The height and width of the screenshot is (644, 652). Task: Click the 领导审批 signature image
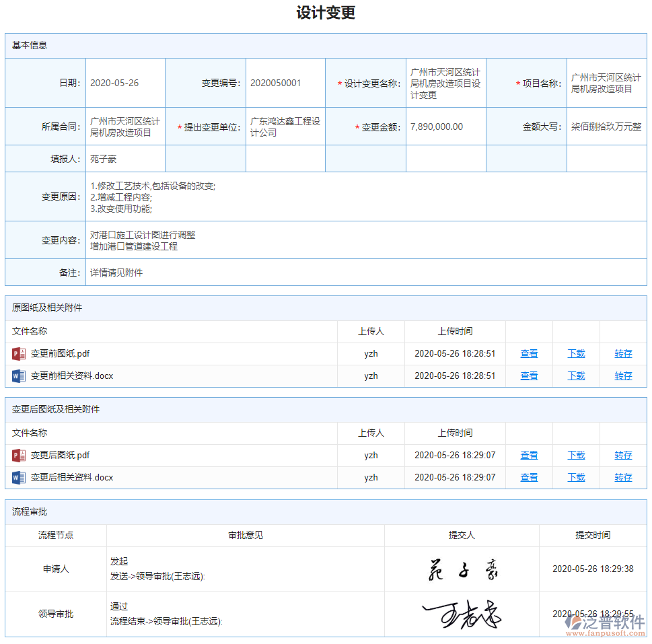point(462,614)
